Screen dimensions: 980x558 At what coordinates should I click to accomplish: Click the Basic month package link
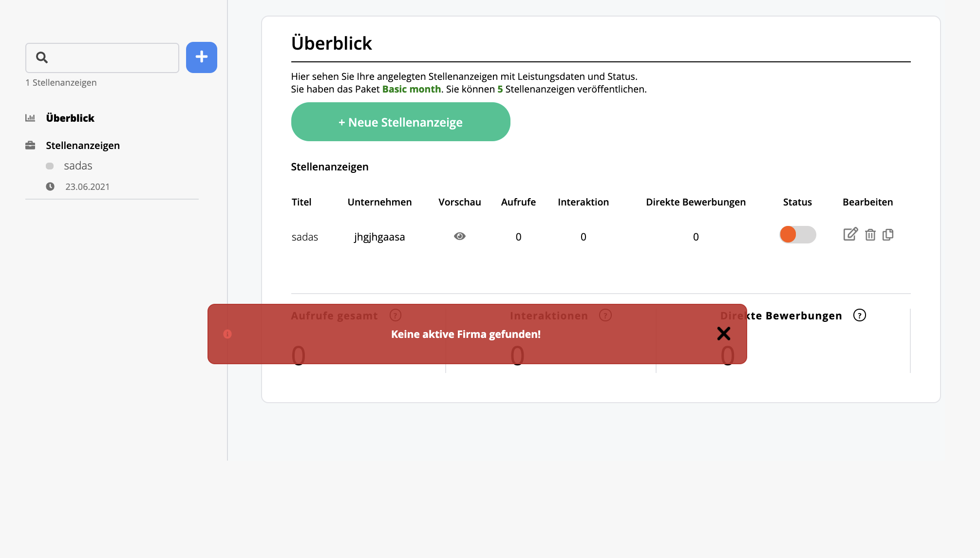(x=412, y=89)
